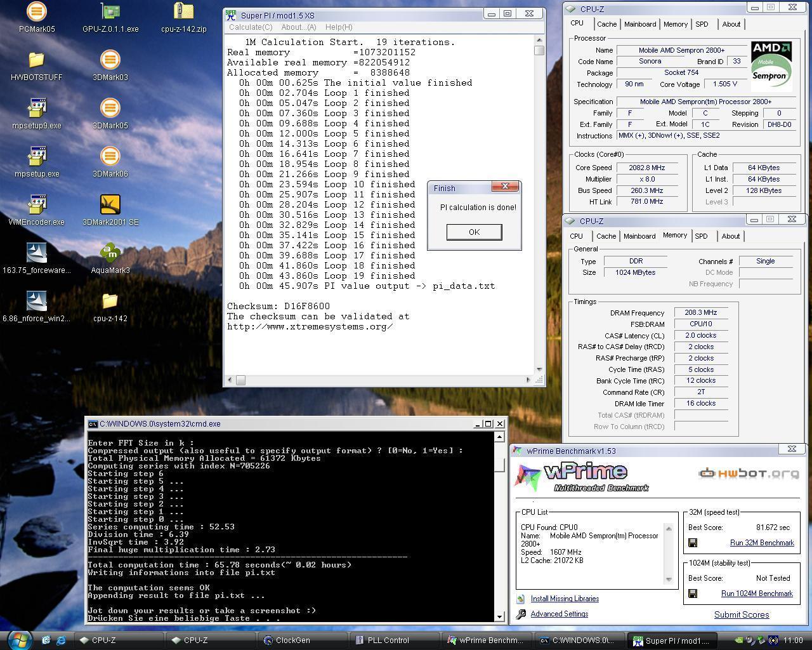Click the Windows Start orb
The image size is (812, 650).
click(x=19, y=639)
